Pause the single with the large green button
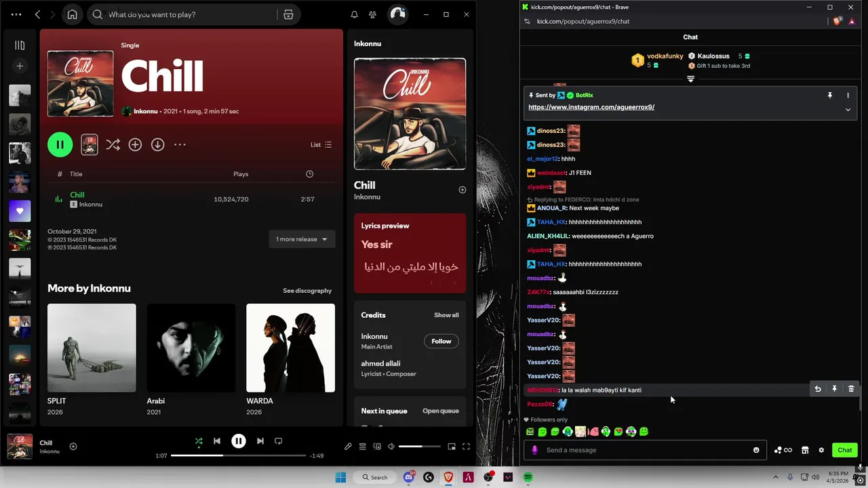Screen dimensions: 868x488 (x=60, y=144)
